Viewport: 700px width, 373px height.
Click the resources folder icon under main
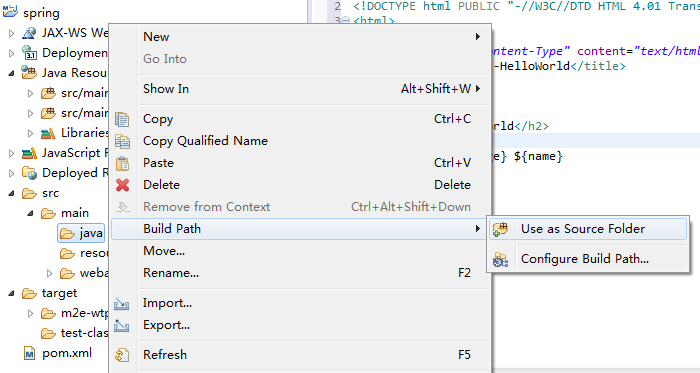pos(67,253)
